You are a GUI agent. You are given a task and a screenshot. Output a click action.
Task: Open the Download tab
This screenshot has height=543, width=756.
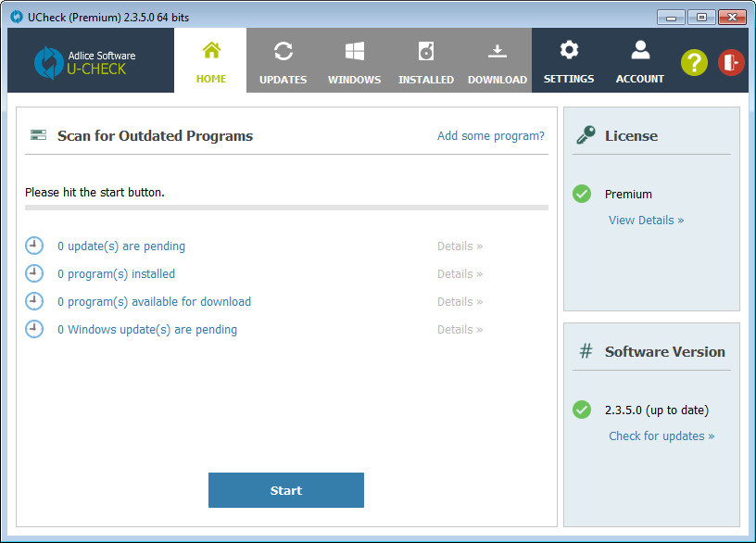click(x=498, y=60)
